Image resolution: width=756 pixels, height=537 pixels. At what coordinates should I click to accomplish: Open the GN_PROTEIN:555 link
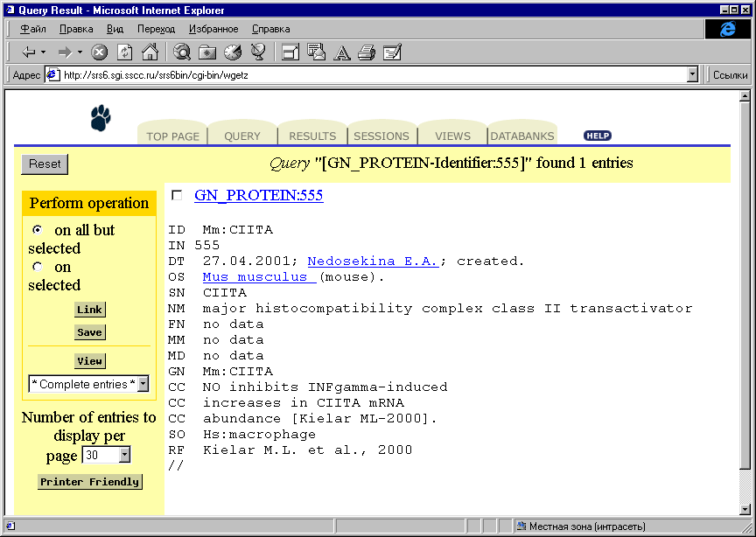(258, 195)
